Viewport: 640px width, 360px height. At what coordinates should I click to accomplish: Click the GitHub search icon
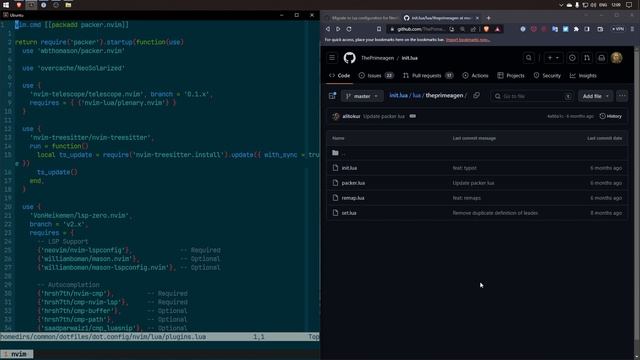point(529,58)
